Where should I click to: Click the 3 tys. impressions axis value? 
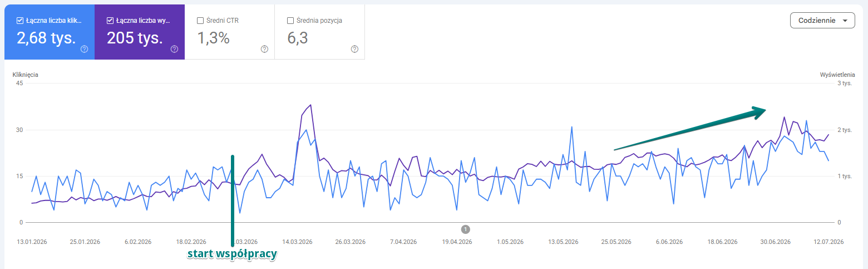click(x=845, y=84)
